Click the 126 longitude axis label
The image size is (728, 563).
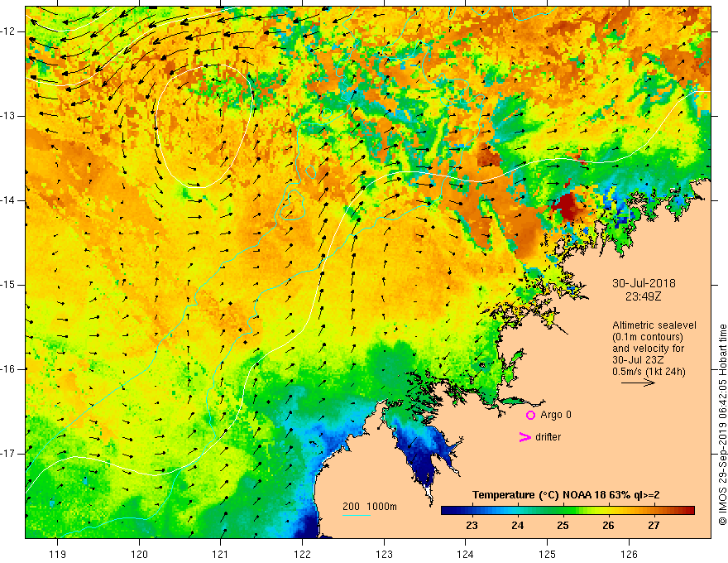629,554
